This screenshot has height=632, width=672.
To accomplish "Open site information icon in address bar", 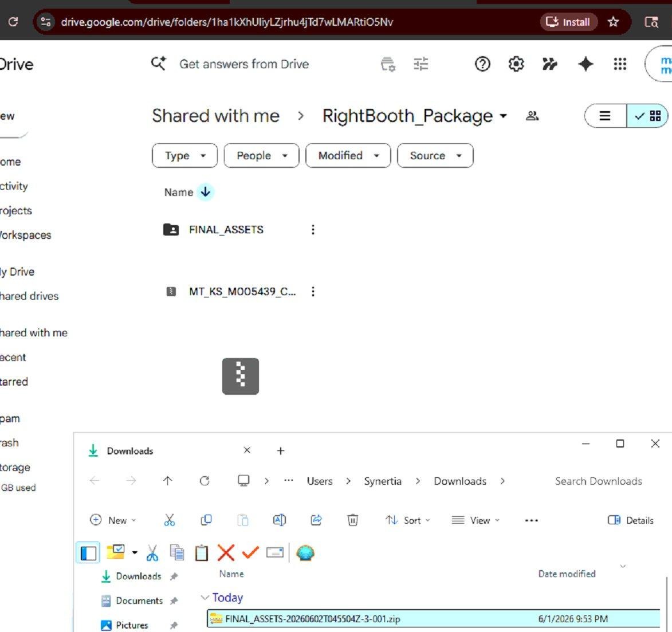I will coord(45,22).
